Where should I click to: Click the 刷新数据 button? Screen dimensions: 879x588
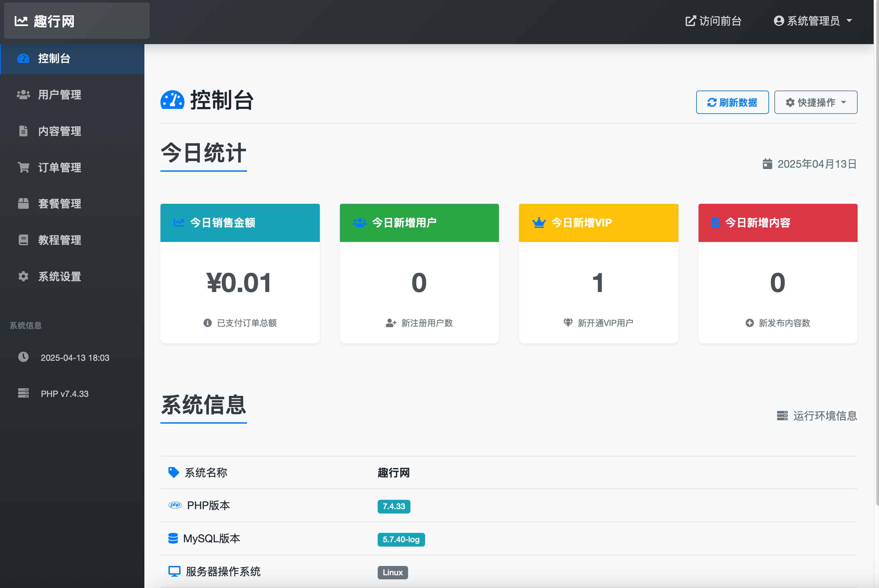pyautogui.click(x=732, y=102)
